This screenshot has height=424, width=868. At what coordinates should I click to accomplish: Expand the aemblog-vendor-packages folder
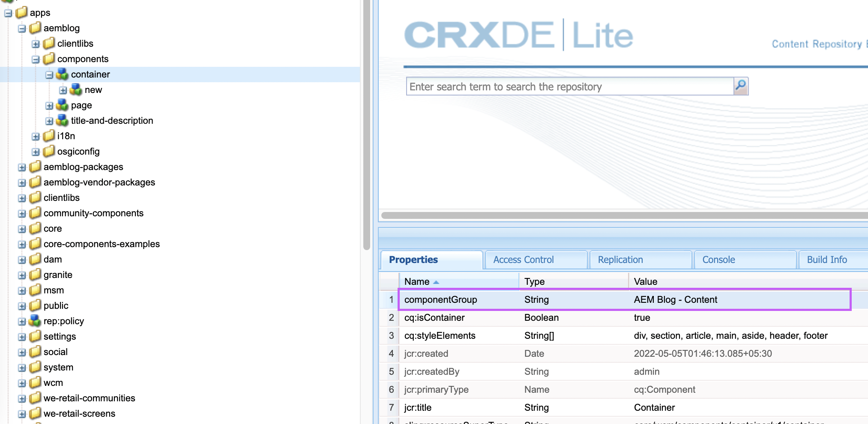pos(22,183)
